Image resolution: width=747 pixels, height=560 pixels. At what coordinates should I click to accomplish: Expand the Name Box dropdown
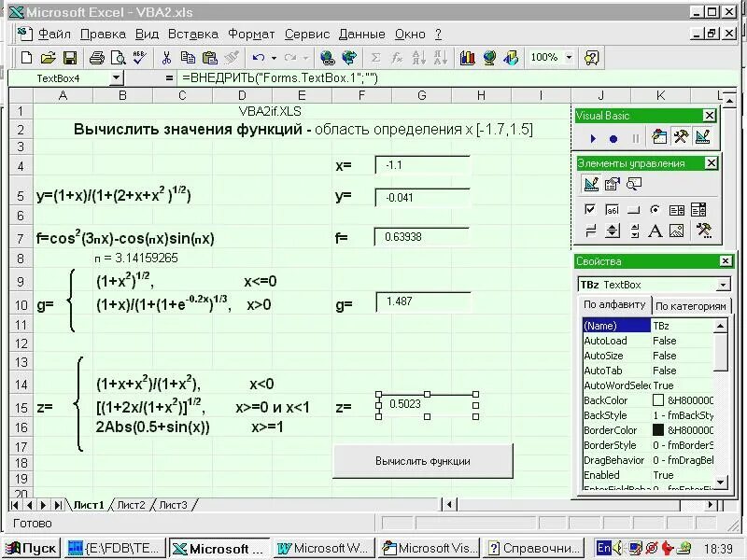click(x=116, y=78)
